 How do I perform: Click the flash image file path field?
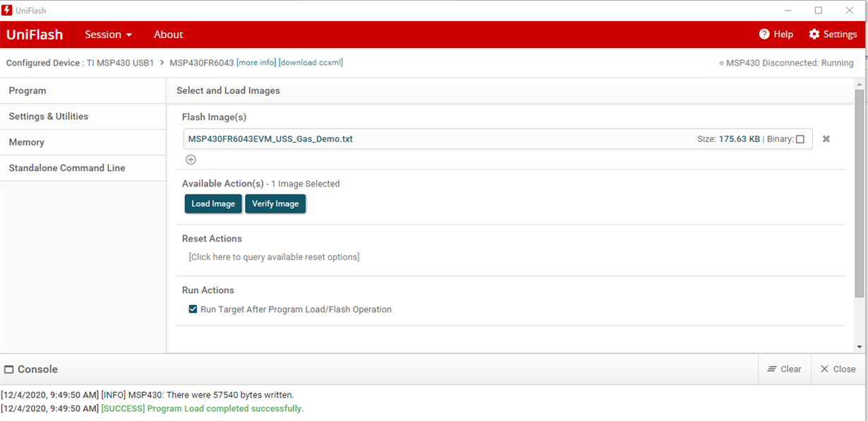click(x=498, y=139)
